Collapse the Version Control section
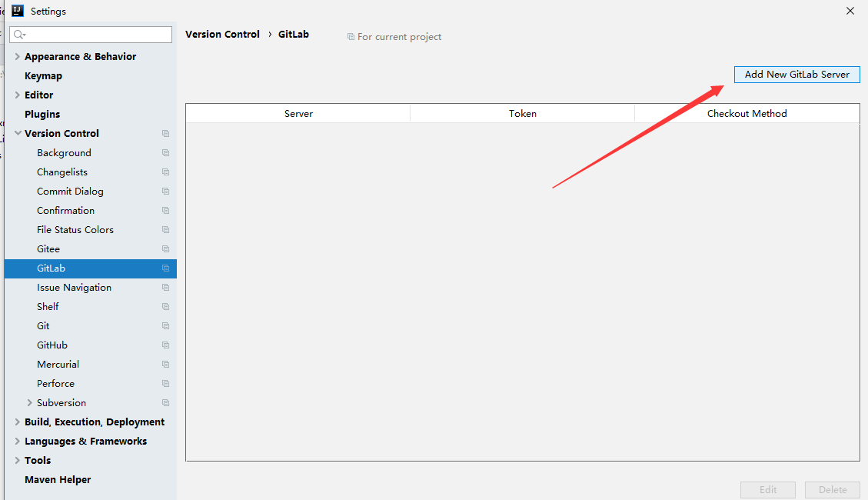 [x=18, y=133]
